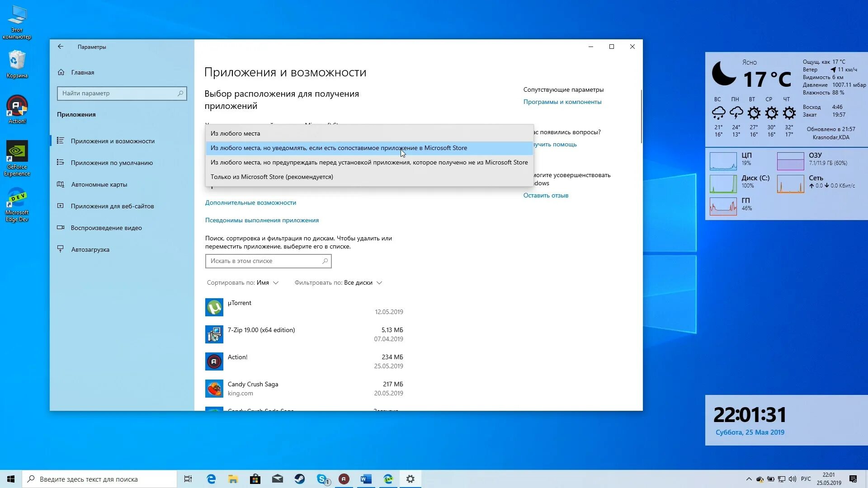Choose option "Из любого места" in dropdown
The height and width of the screenshot is (488, 868).
[235, 133]
